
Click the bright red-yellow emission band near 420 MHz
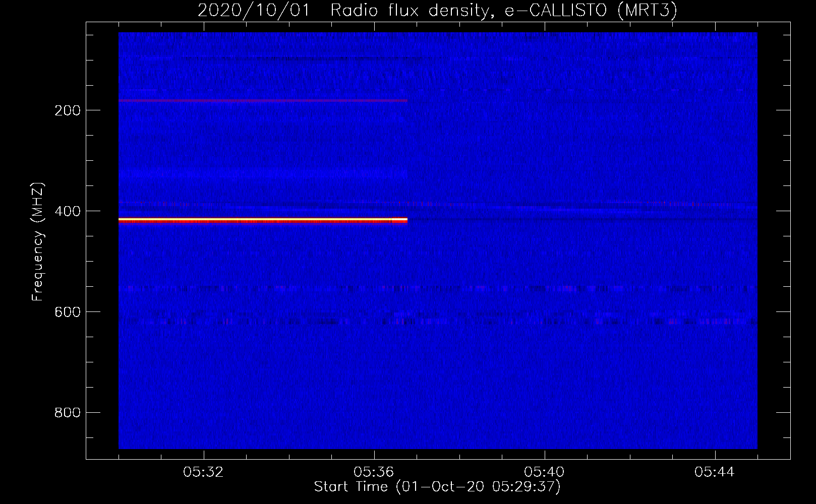263,220
